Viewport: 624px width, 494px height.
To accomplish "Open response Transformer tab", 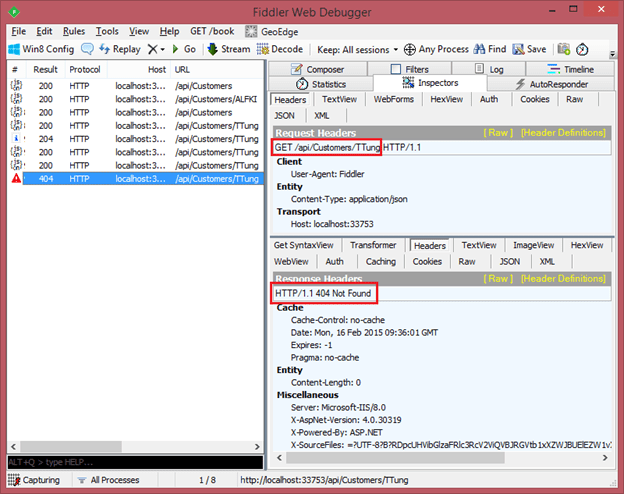I will coord(373,245).
